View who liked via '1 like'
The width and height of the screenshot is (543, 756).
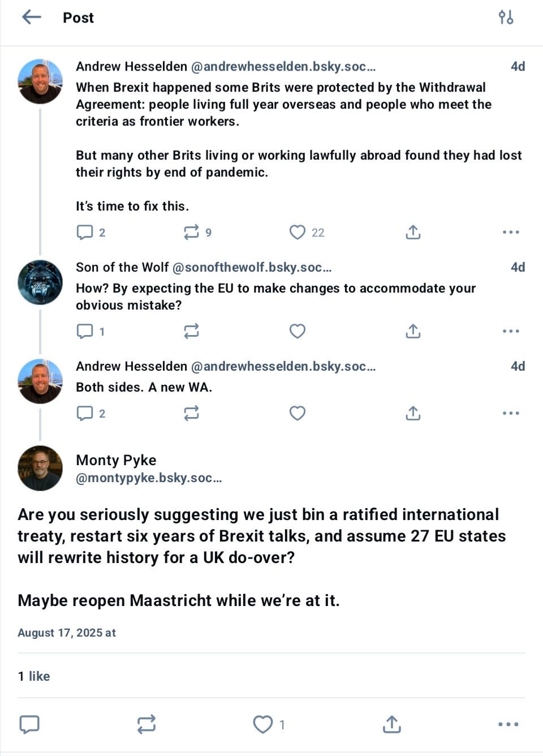pyautogui.click(x=34, y=676)
